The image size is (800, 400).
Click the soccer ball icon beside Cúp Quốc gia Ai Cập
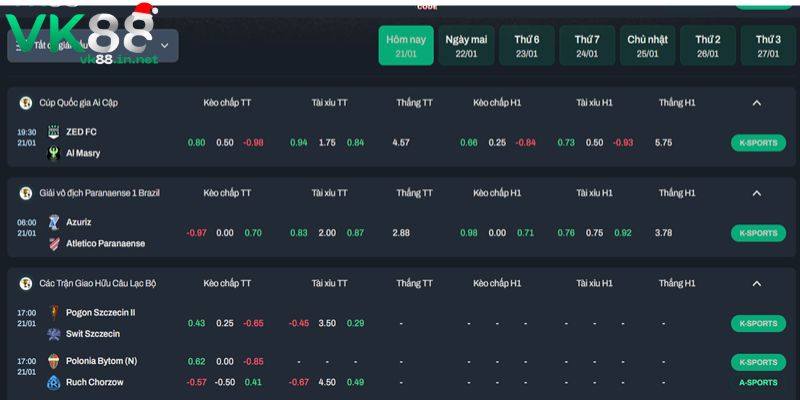(x=26, y=103)
